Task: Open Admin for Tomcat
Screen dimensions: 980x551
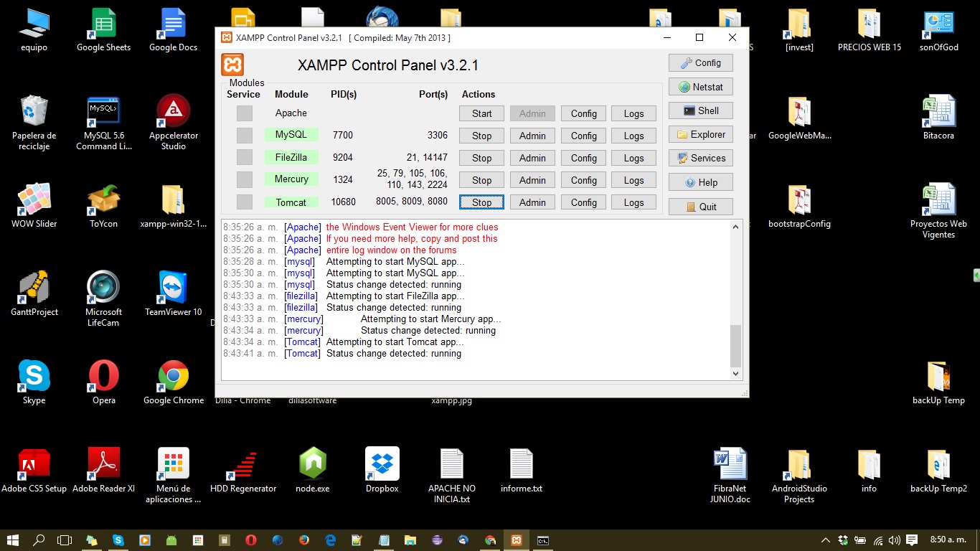Action: pyautogui.click(x=532, y=202)
